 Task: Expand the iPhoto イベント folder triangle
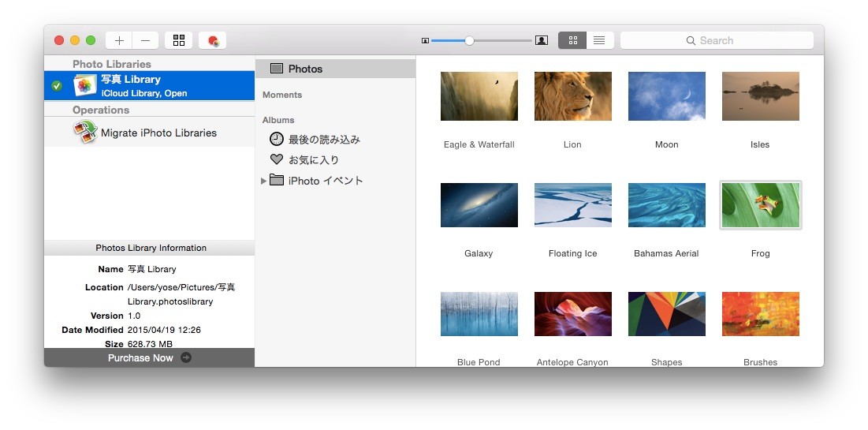coord(263,181)
